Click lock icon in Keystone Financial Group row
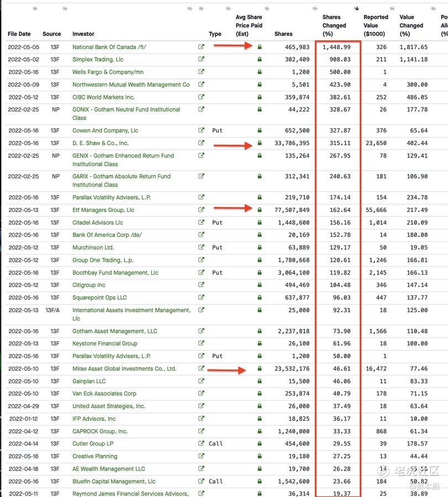Image resolution: width=448 pixels, height=497 pixels. click(x=259, y=343)
